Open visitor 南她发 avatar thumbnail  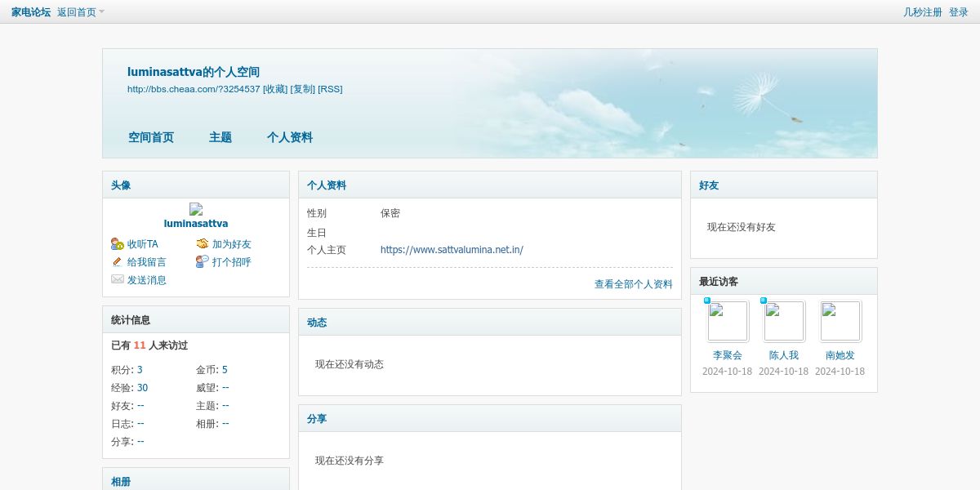(x=840, y=321)
